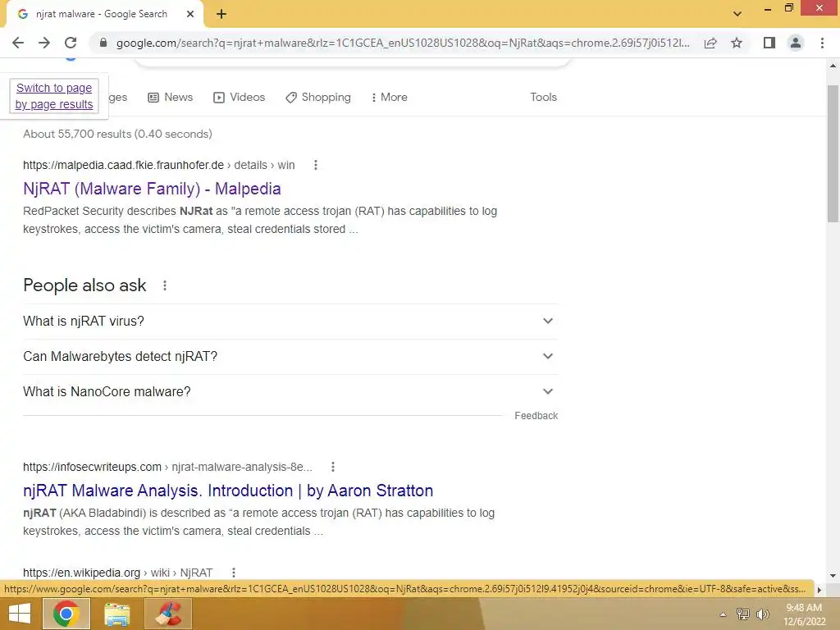Open NjRAT (Malware Family) - Malpedia result
Viewport: 840px width, 630px height.
pyautogui.click(x=152, y=189)
